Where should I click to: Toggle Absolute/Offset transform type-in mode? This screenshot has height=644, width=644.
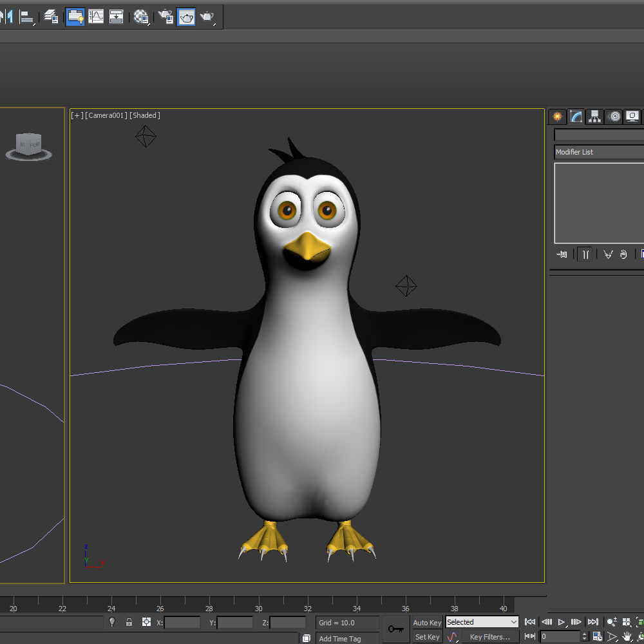point(146,622)
